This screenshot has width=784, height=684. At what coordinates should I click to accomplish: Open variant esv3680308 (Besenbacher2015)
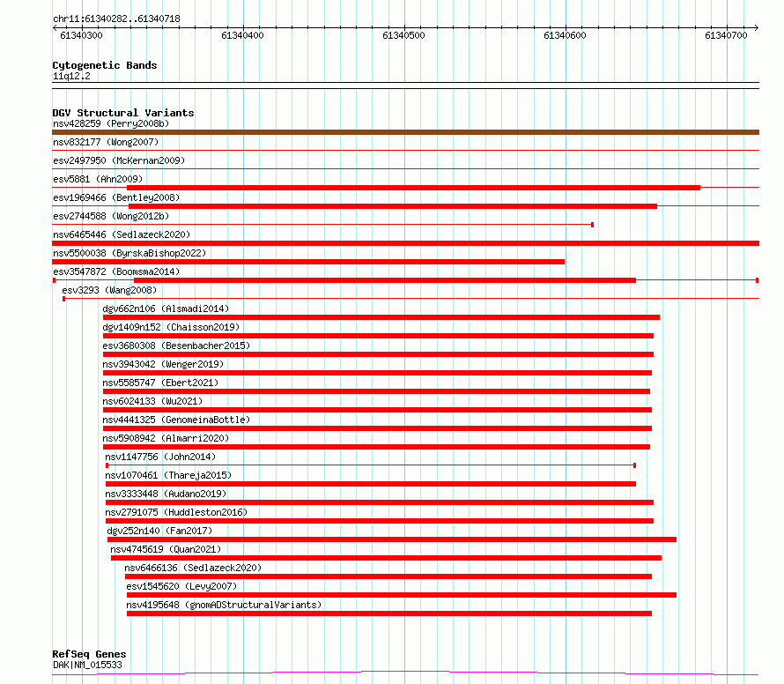(176, 346)
